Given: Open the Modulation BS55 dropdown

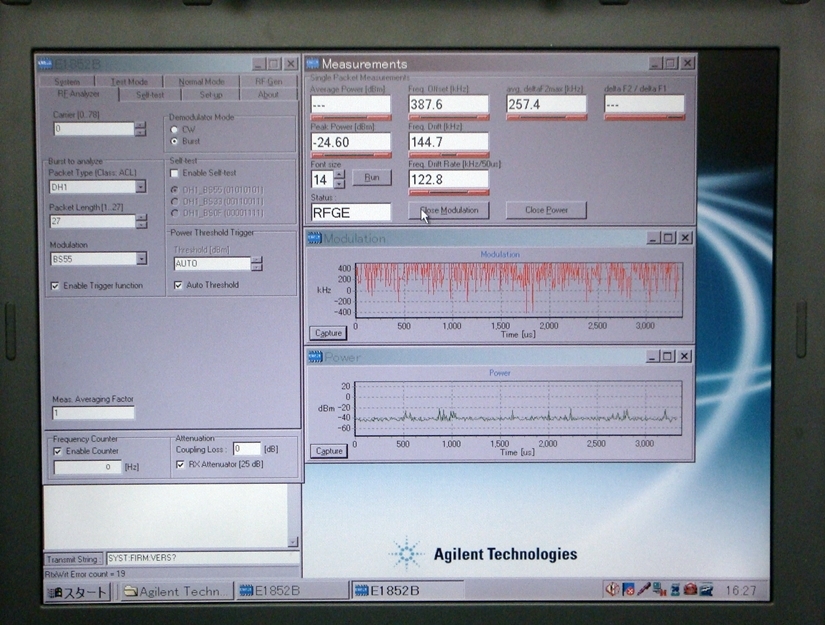Looking at the screenshot, I should pos(142,258).
